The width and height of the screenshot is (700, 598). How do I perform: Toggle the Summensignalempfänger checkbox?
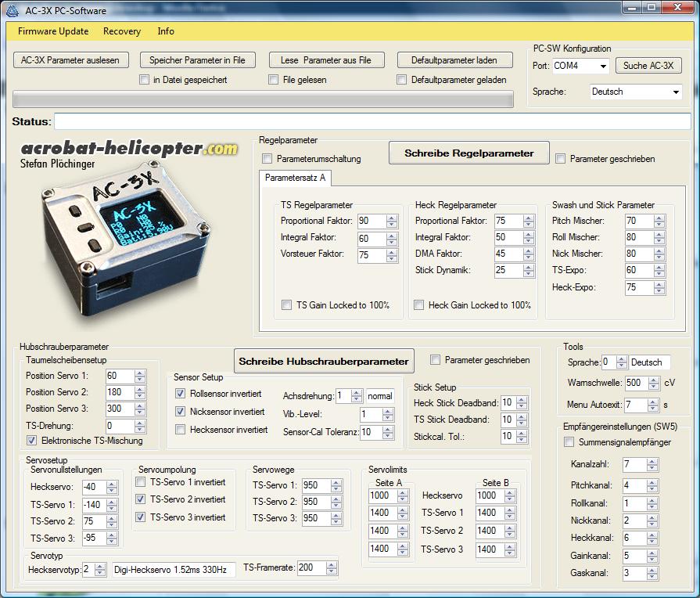[570, 443]
